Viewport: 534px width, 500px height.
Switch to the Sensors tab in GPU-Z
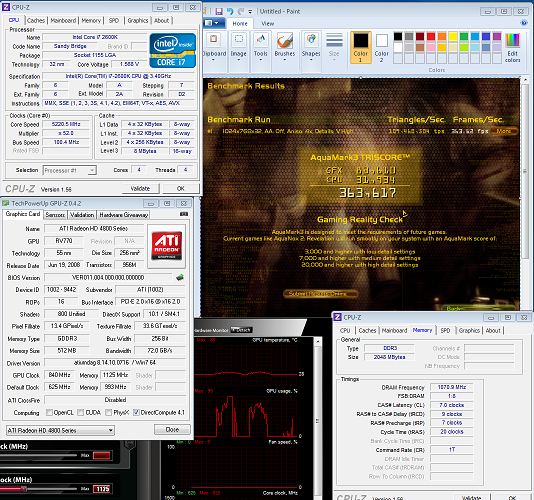55,215
